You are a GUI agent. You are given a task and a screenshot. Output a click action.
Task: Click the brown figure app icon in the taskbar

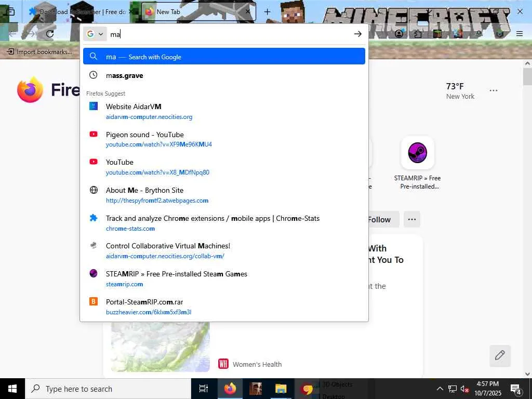pos(256,389)
